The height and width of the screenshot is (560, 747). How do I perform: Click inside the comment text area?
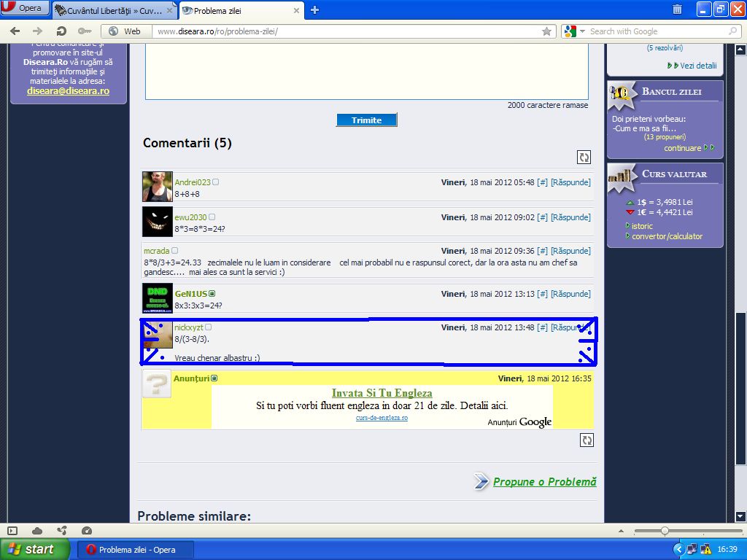[x=366, y=71]
